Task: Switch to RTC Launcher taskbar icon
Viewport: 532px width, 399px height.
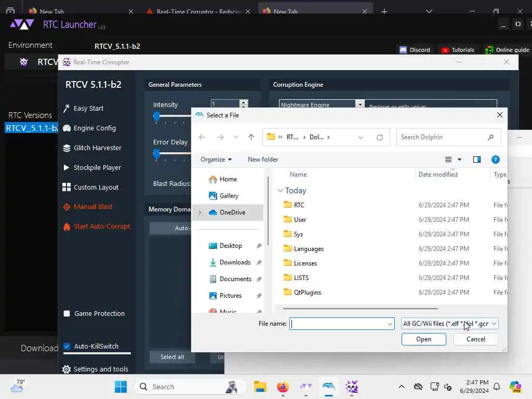Action: coord(305,387)
